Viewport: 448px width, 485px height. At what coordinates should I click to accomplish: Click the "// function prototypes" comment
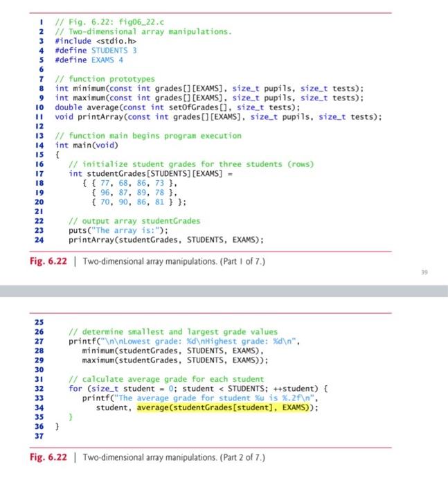pos(105,79)
